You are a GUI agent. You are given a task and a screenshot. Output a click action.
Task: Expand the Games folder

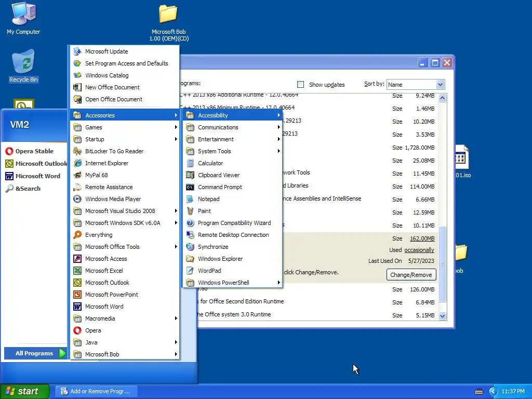pyautogui.click(x=125, y=127)
